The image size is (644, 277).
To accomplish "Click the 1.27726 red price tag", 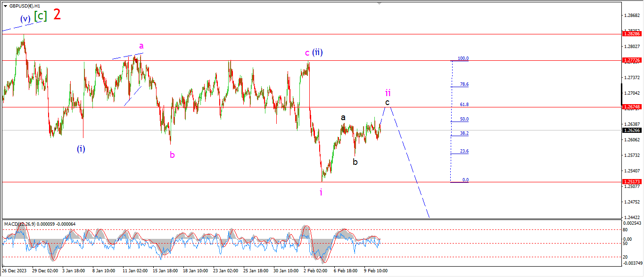I will [631, 60].
